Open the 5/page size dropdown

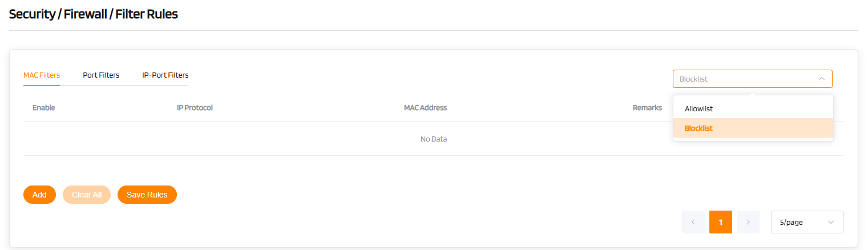tap(799, 222)
